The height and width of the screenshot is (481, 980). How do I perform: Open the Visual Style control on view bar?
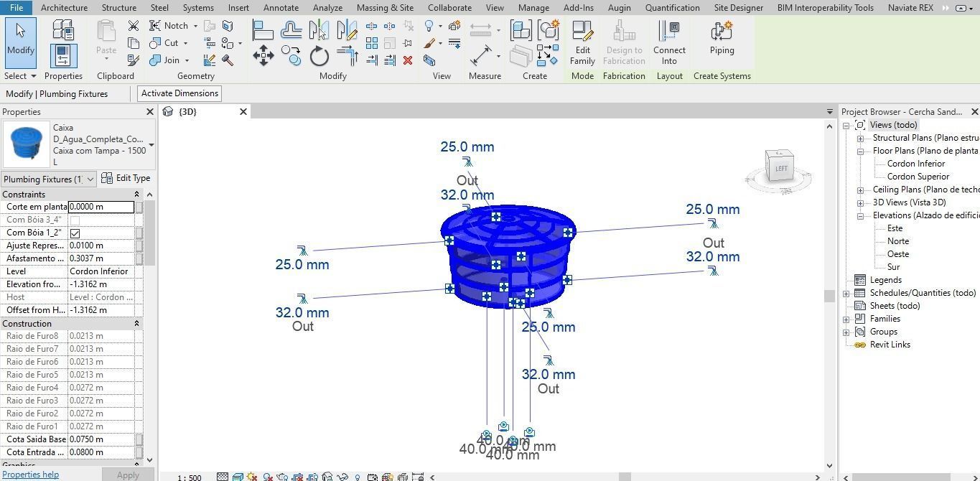[238, 476]
